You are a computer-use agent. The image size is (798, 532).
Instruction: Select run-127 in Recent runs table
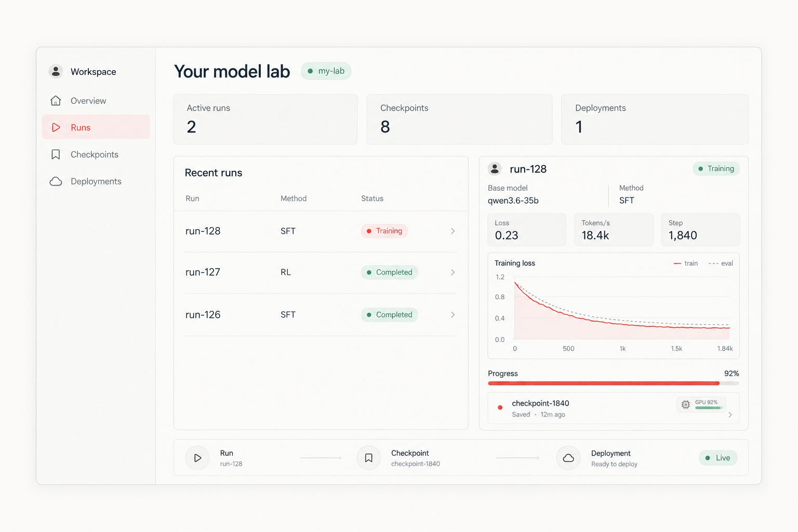click(321, 272)
